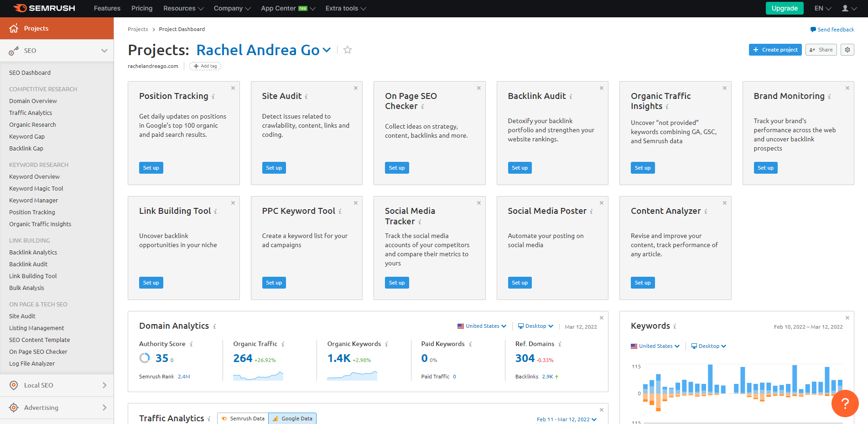
Task: Open Keywords widget United States dropdown
Action: pos(655,346)
